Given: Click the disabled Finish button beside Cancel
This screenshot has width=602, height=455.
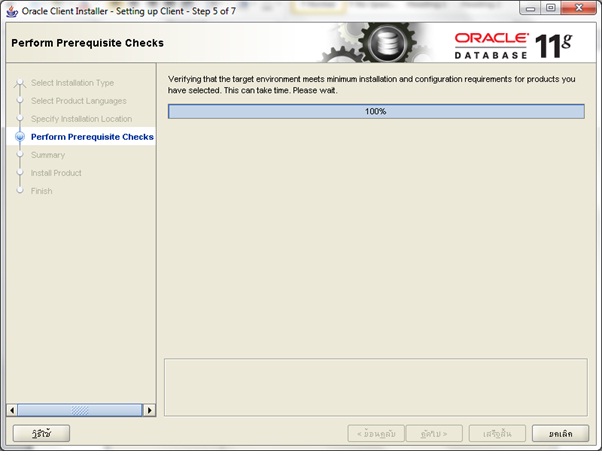Looking at the screenshot, I should [497, 434].
